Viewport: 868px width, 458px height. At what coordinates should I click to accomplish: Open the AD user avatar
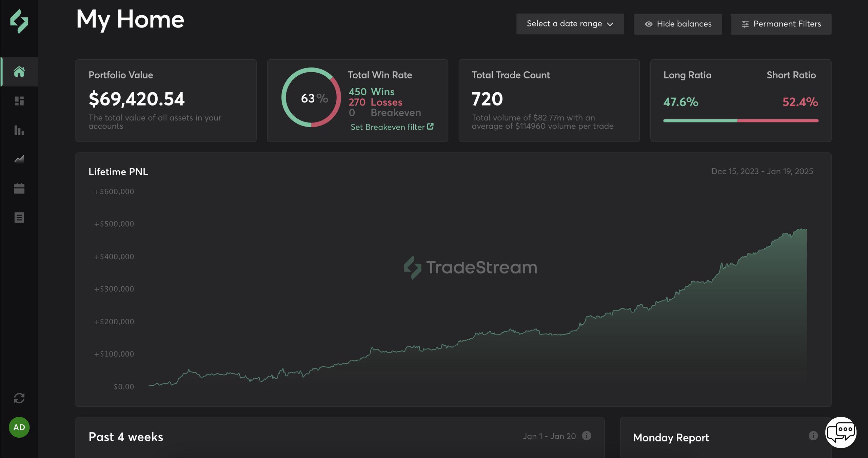(x=19, y=427)
